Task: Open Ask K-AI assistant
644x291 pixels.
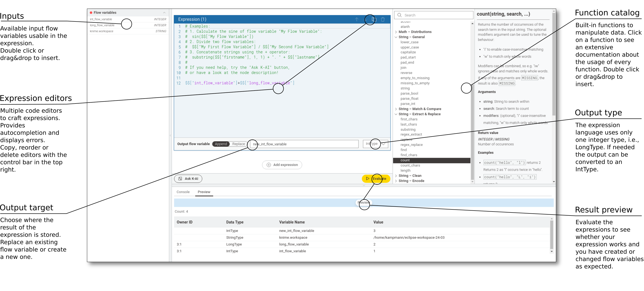Action: 188,179
